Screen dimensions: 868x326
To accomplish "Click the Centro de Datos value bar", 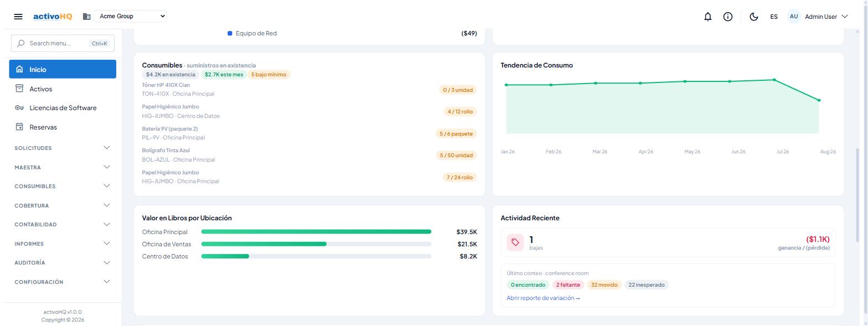I will pyautogui.click(x=316, y=256).
